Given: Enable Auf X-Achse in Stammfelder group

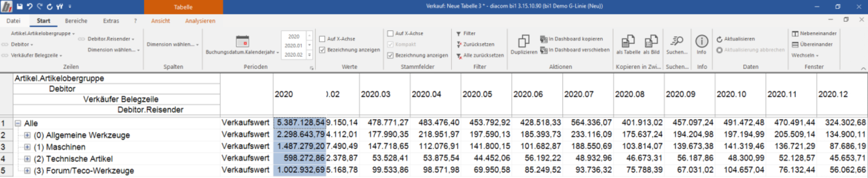Looking at the screenshot, I should (x=390, y=33).
